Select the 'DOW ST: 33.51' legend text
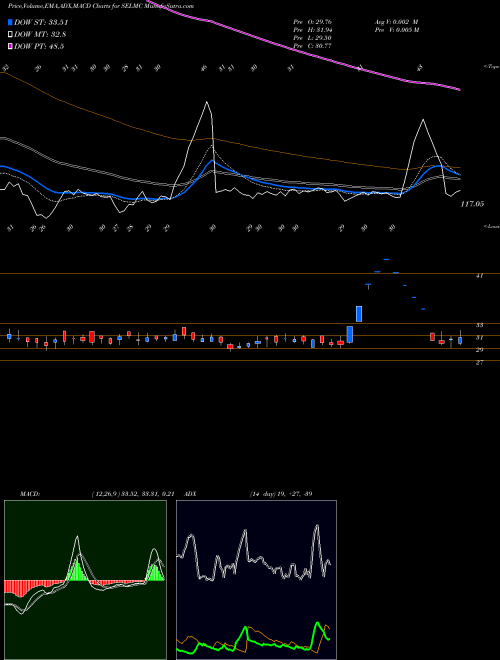This screenshot has height=660, width=500. point(41,23)
